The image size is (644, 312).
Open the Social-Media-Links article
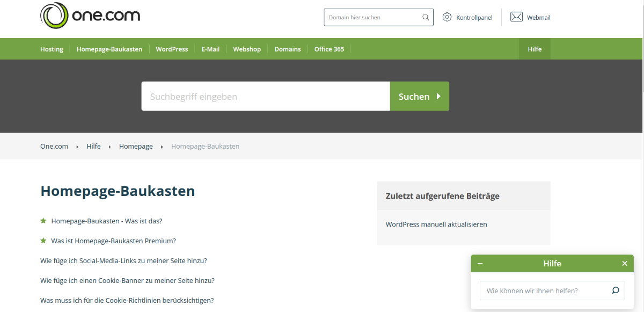pos(123,260)
